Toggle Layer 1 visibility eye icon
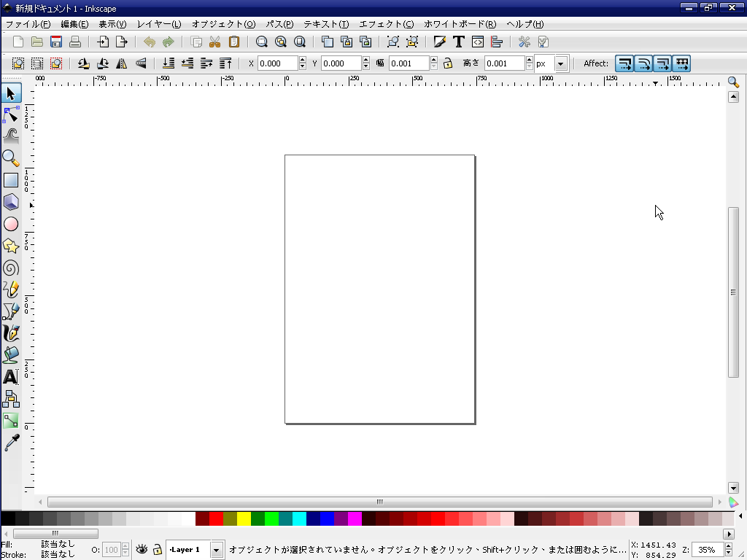Screen dimensions: 747x560 coord(142,550)
